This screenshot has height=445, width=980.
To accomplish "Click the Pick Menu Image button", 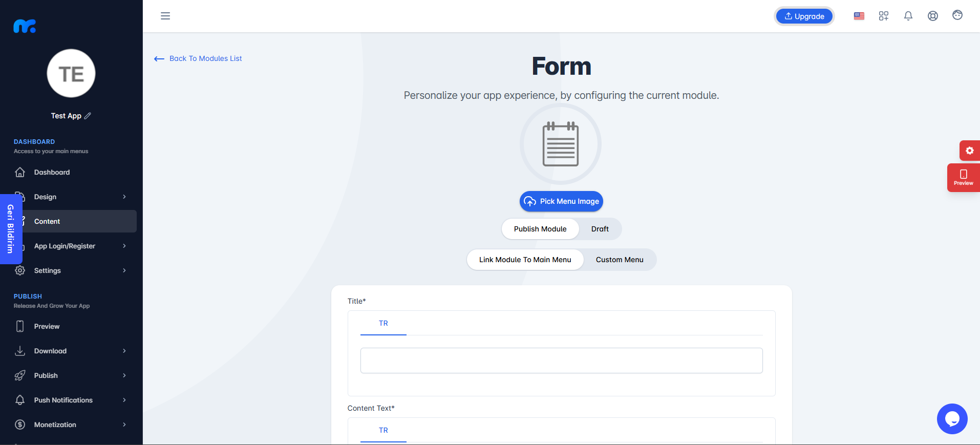I will (561, 201).
